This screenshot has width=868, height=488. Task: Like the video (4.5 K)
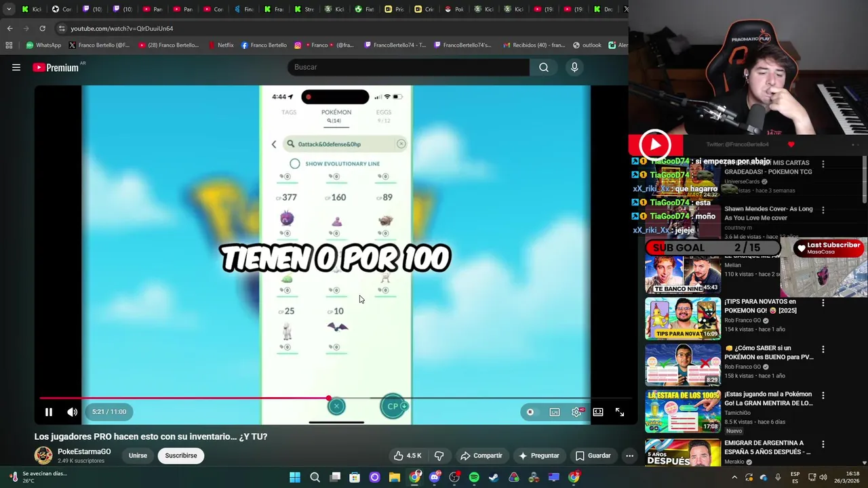408,455
